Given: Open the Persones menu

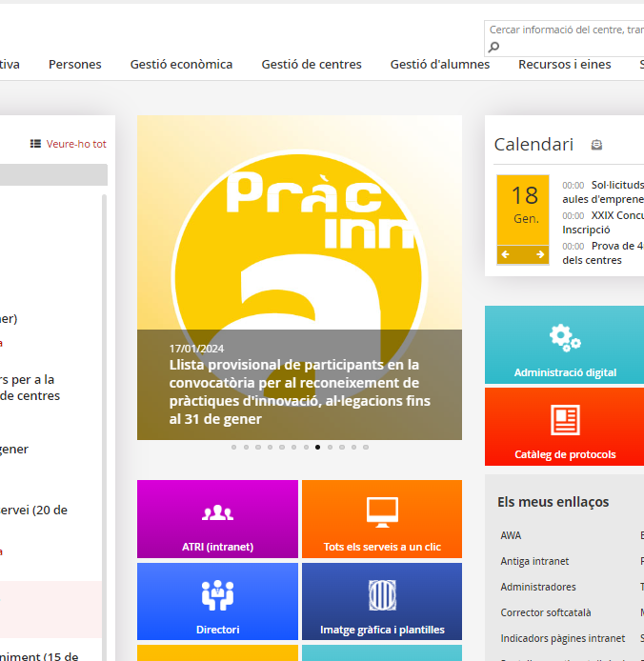Looking at the screenshot, I should tap(75, 65).
